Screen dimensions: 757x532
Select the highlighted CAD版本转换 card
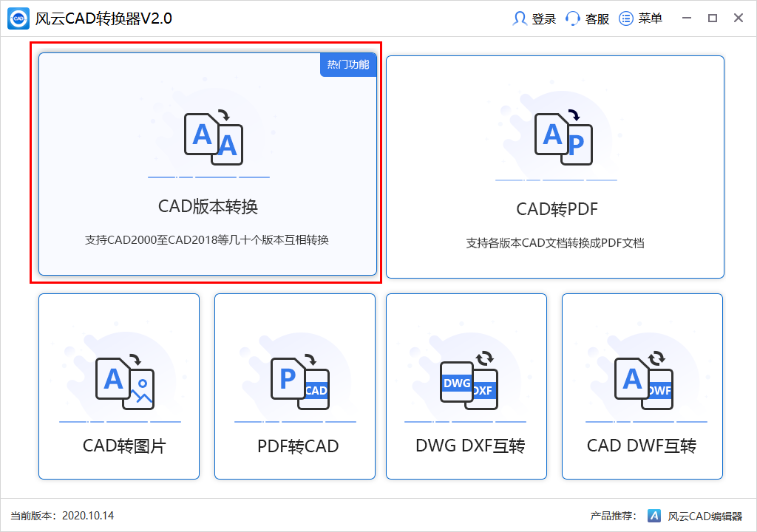tap(209, 164)
